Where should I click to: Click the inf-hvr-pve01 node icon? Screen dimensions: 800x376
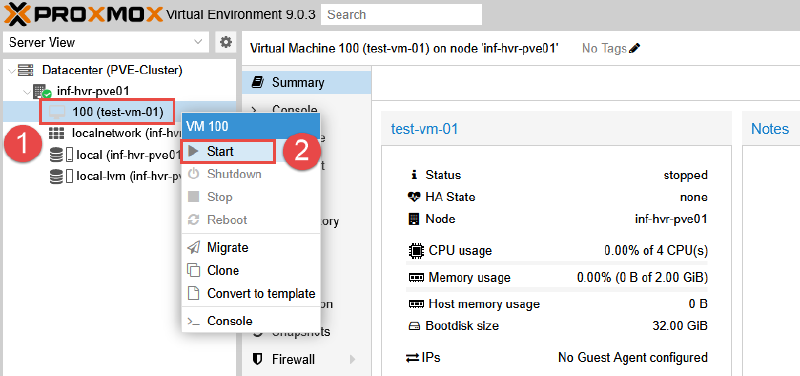(41, 92)
